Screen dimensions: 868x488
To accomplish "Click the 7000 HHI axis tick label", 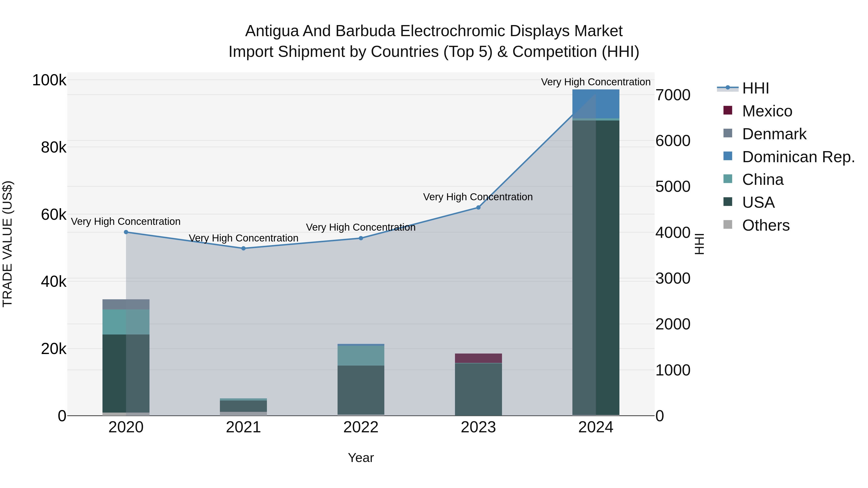I will click(x=673, y=95).
